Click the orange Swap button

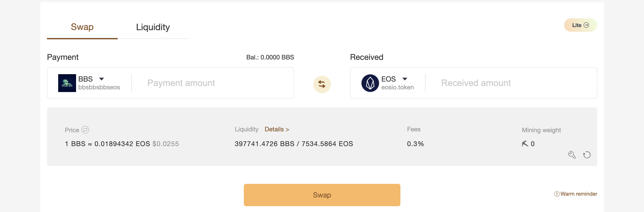[322, 195]
